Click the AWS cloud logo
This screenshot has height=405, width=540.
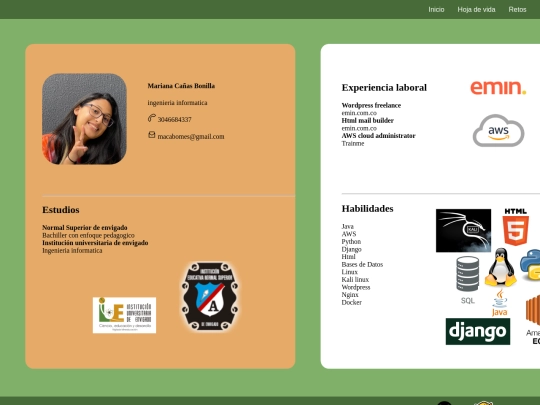[x=498, y=131]
